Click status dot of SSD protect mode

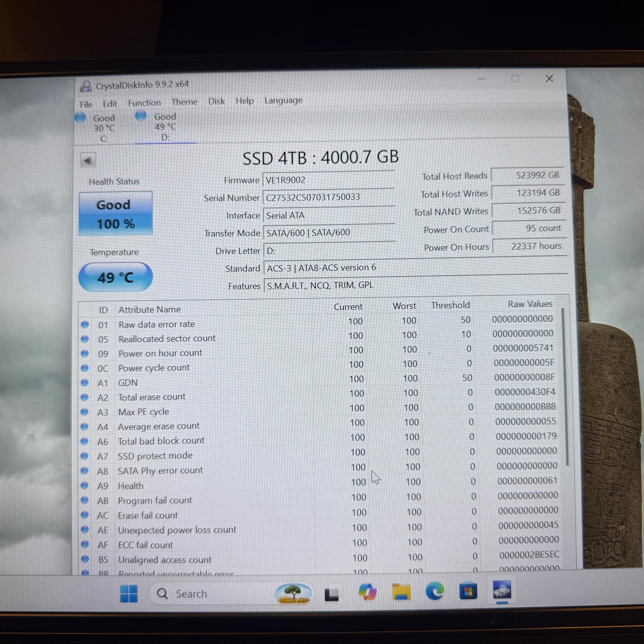click(85, 456)
